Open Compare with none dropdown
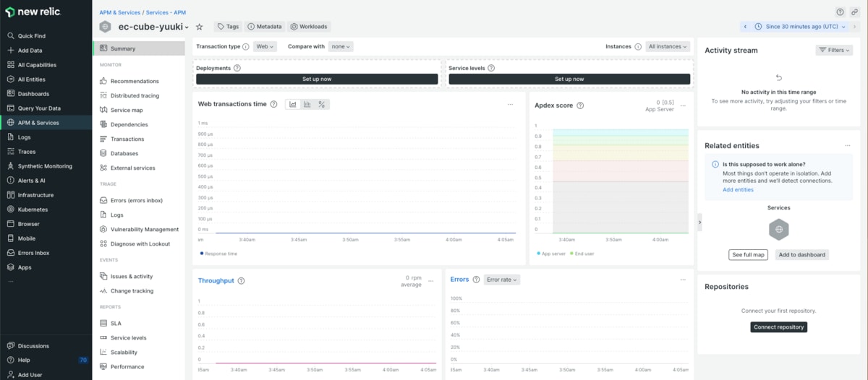 (x=341, y=46)
